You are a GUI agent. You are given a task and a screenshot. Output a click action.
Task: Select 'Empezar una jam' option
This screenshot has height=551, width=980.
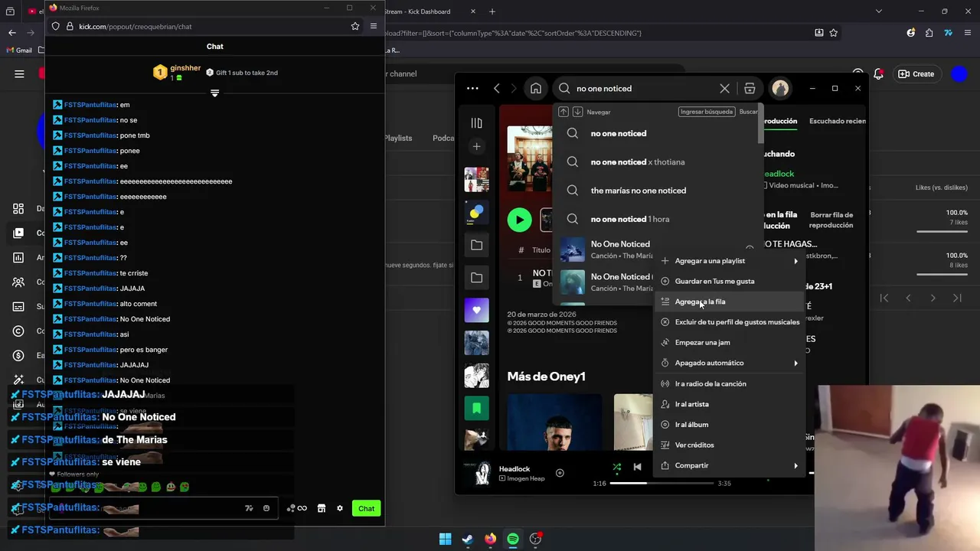[730, 342]
